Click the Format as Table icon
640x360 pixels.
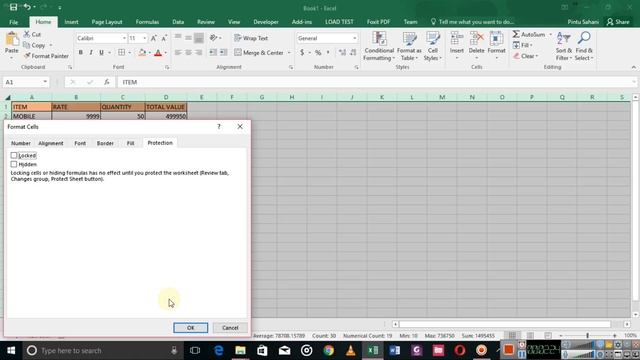click(x=409, y=39)
